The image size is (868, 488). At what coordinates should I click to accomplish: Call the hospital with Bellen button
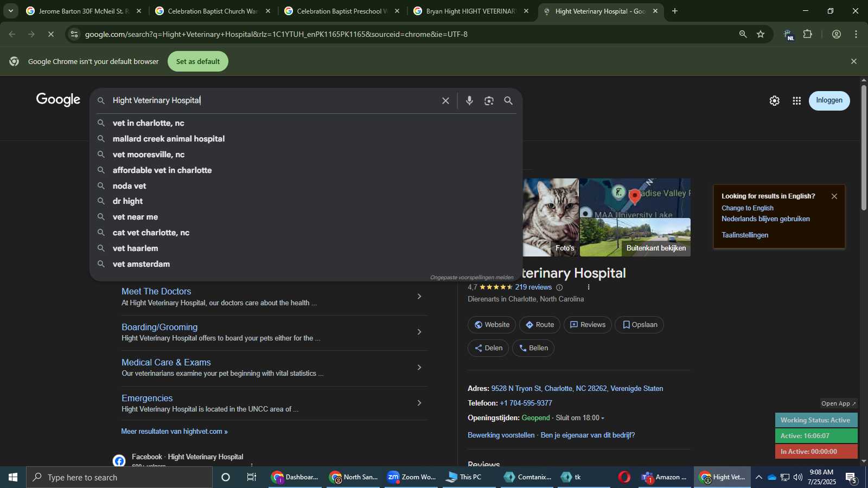(533, 348)
